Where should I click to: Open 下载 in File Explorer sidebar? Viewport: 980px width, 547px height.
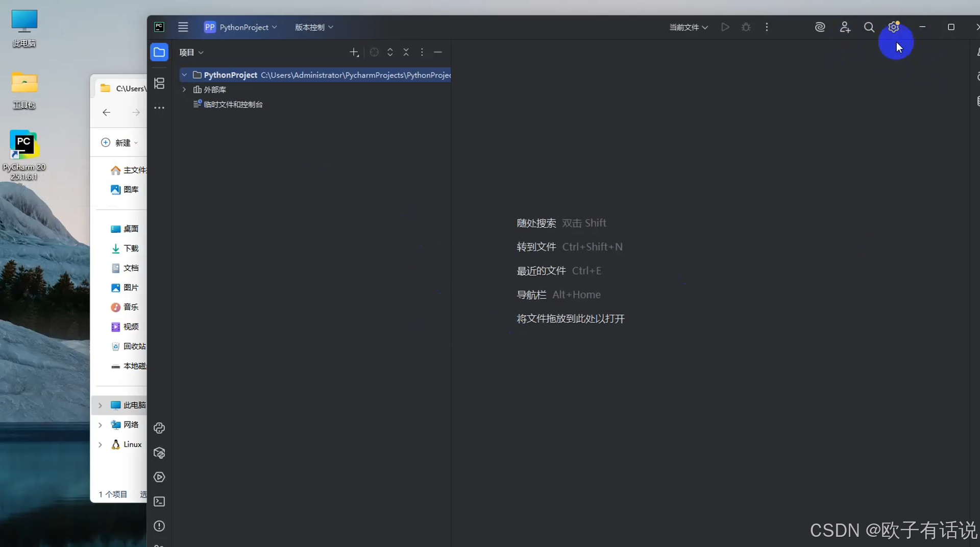pyautogui.click(x=125, y=248)
